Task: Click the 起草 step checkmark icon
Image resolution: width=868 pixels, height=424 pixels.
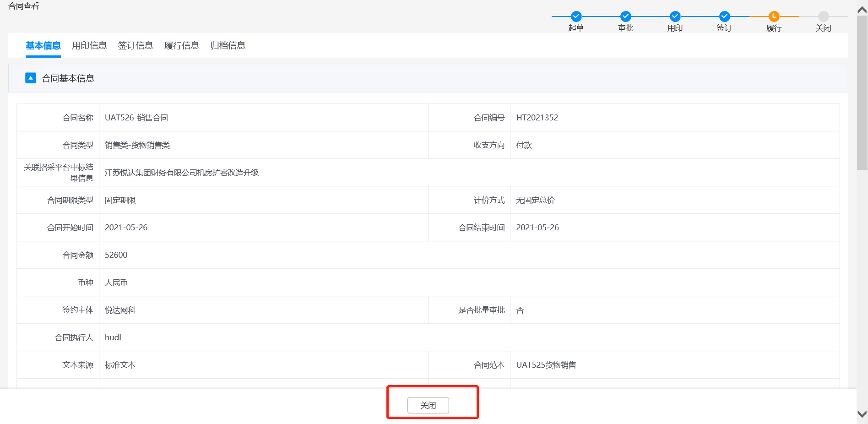Action: coord(576,16)
